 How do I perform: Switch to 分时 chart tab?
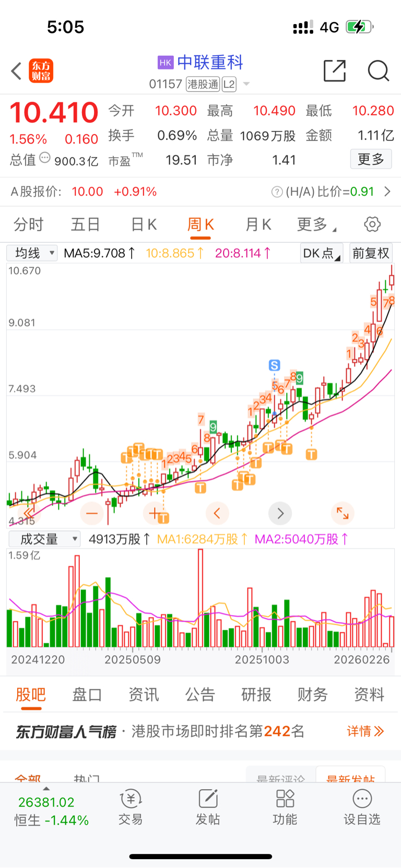[x=29, y=224]
